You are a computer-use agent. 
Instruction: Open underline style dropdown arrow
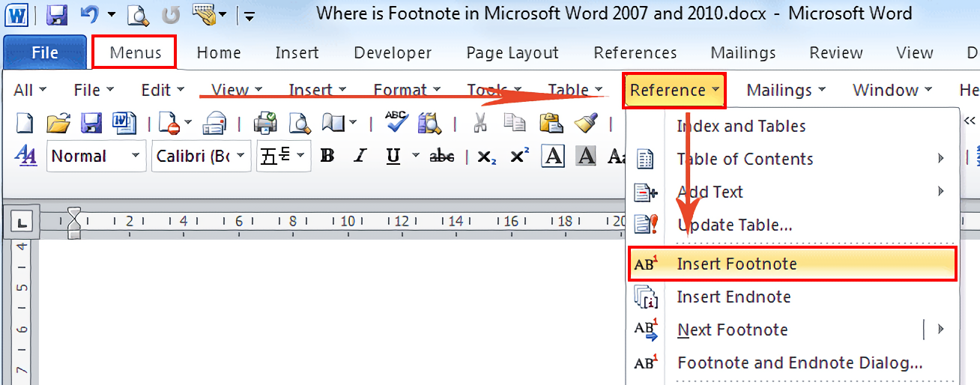[416, 156]
